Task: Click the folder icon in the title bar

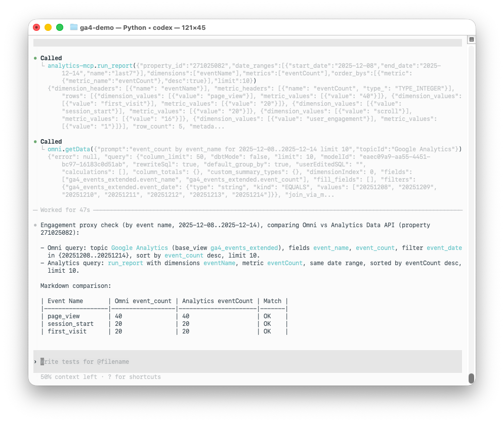Action: (x=73, y=28)
